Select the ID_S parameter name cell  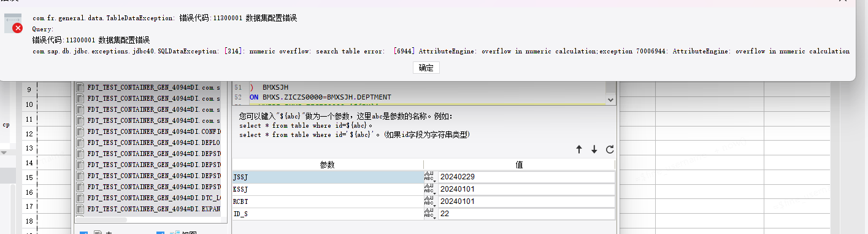pyautogui.click(x=328, y=214)
